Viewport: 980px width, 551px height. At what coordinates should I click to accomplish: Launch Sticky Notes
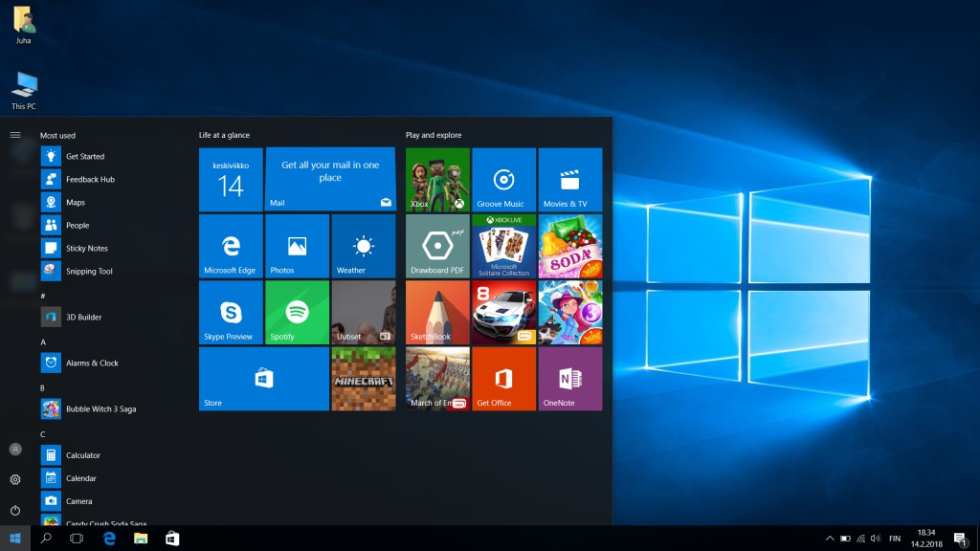click(x=113, y=248)
